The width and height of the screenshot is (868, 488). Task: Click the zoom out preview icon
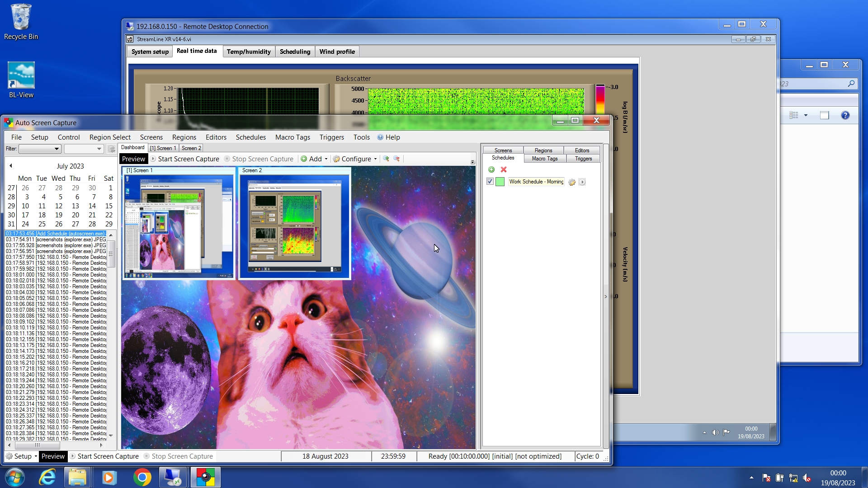(x=396, y=159)
